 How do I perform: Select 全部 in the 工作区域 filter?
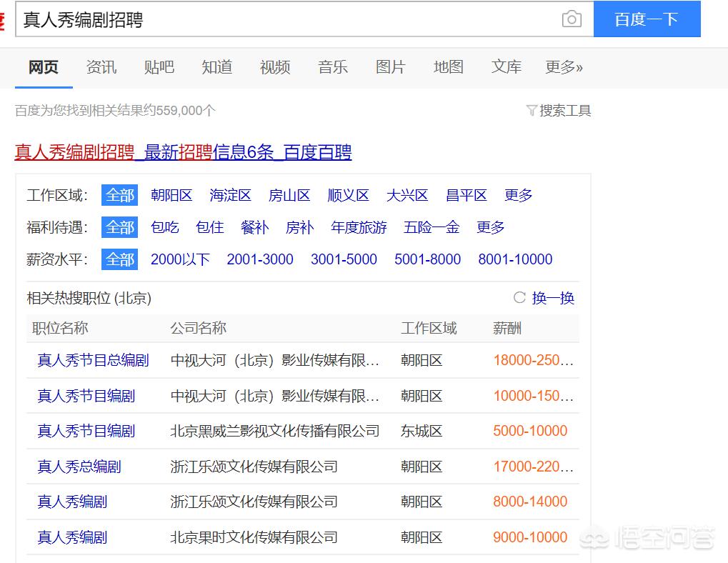120,195
